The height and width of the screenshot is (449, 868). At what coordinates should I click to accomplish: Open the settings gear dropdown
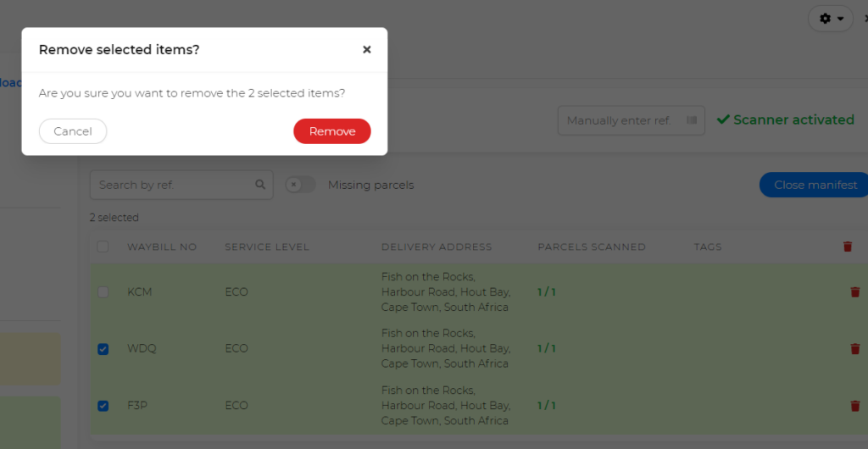click(831, 19)
